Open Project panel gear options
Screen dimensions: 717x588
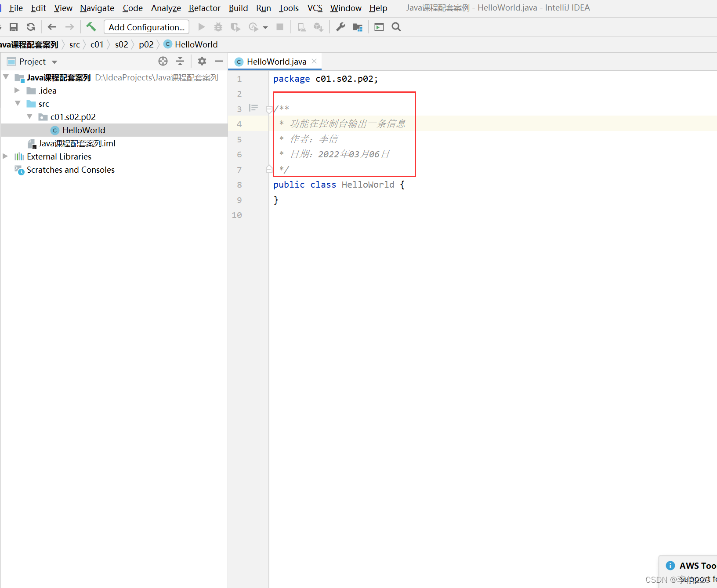(x=202, y=62)
